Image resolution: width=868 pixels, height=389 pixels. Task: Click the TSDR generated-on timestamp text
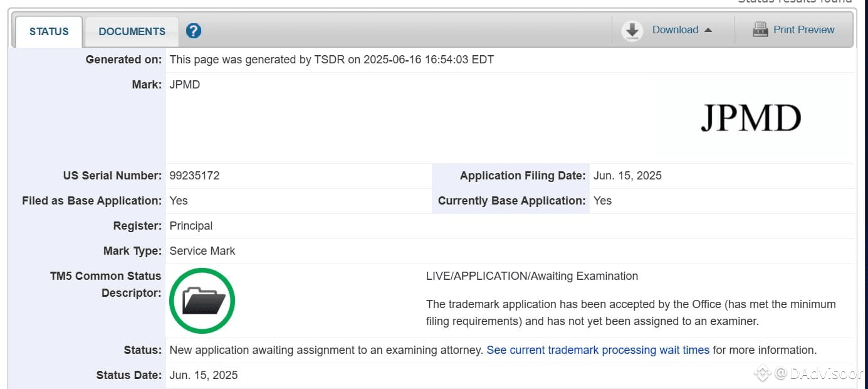332,60
